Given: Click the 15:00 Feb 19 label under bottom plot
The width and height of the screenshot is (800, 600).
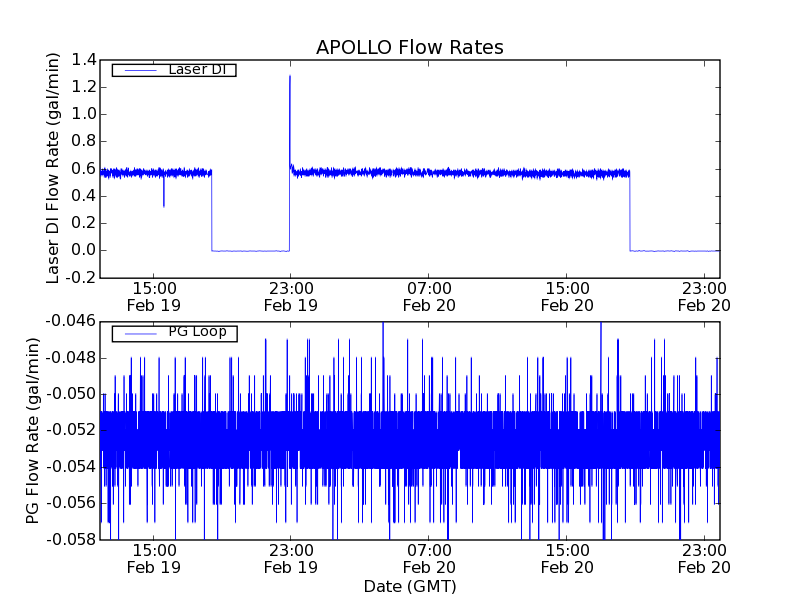Looking at the screenshot, I should point(153,558).
